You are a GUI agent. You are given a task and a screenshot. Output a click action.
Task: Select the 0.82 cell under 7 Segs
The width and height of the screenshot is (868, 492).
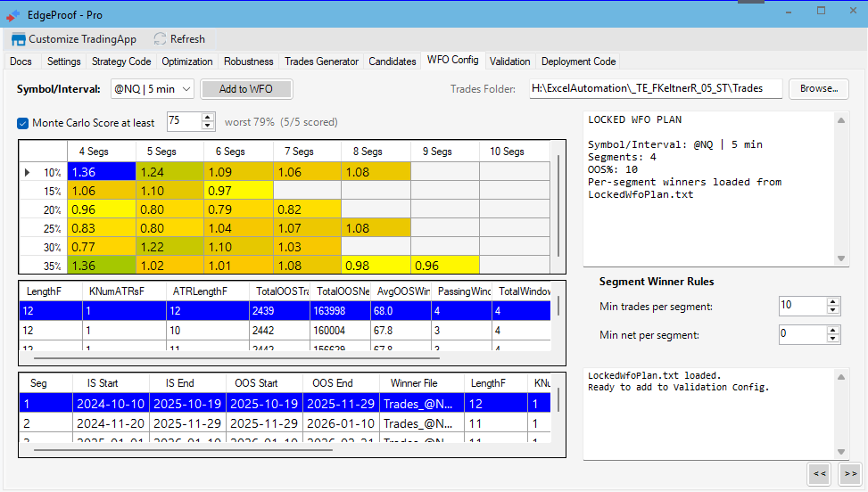[307, 209]
